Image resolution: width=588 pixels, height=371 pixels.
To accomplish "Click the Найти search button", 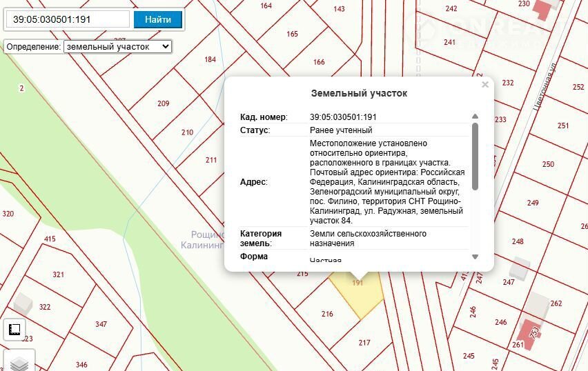I will point(157,19).
